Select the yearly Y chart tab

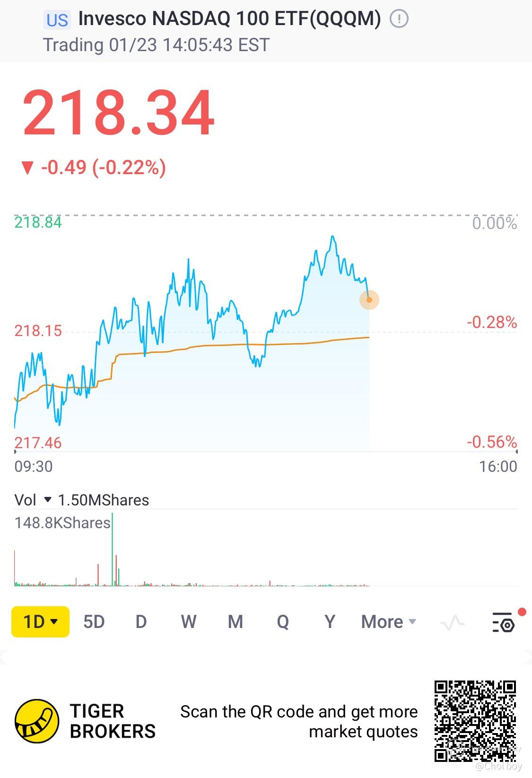[x=330, y=621]
